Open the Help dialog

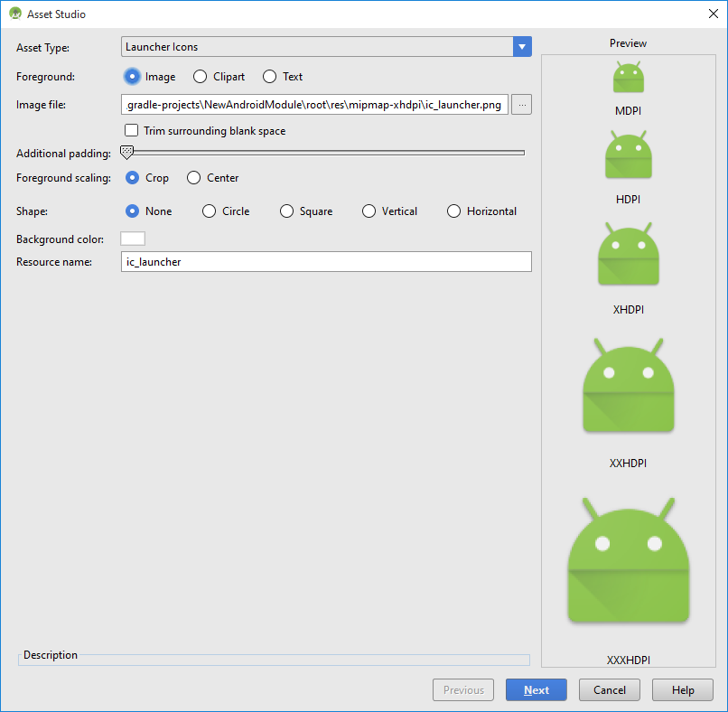click(x=682, y=689)
